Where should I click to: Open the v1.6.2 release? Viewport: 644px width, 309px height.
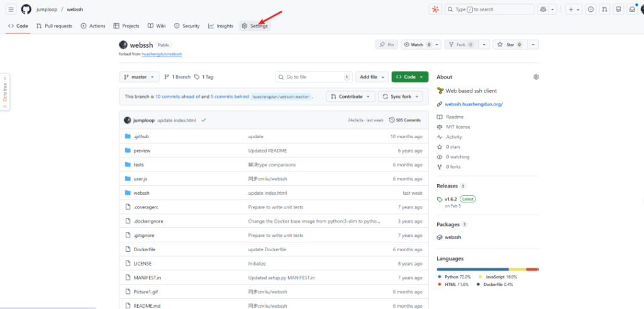[x=450, y=199]
